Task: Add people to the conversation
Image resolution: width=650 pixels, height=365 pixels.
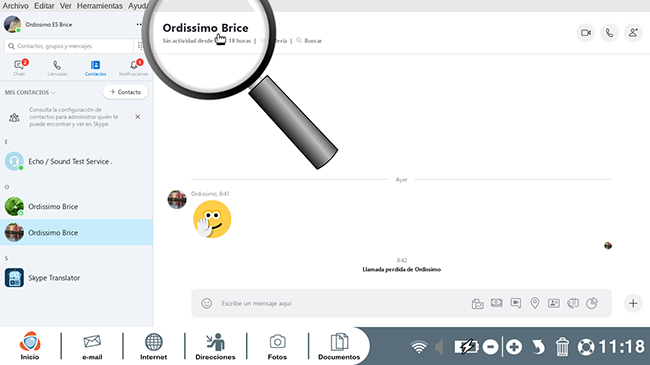Action: [x=633, y=33]
